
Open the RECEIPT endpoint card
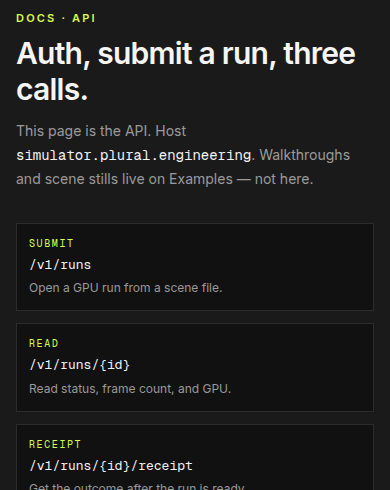point(195,457)
